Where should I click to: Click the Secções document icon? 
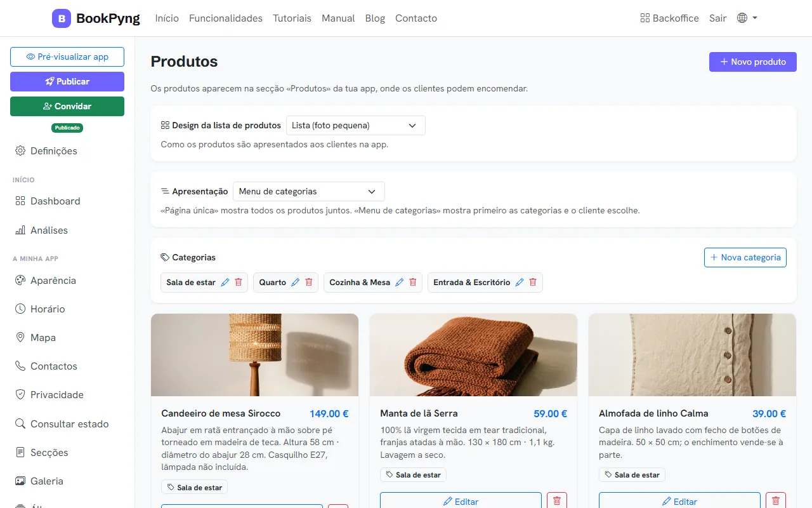(x=20, y=452)
